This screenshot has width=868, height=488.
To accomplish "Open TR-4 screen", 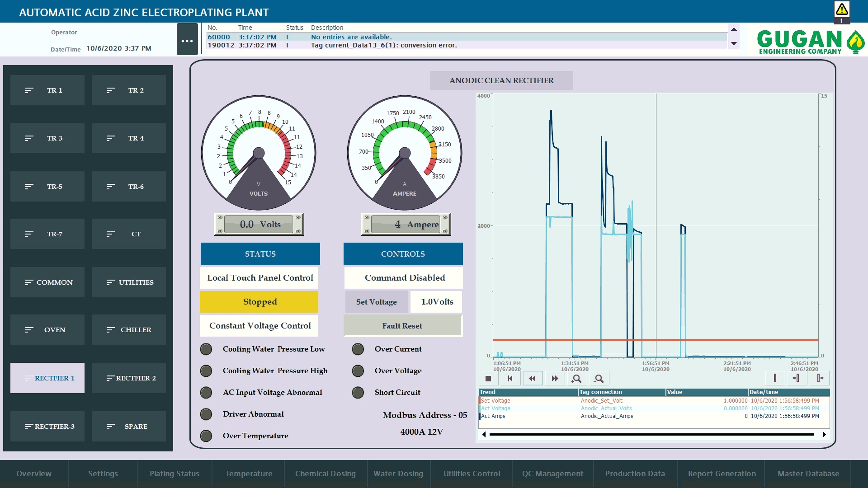I will coord(129,138).
